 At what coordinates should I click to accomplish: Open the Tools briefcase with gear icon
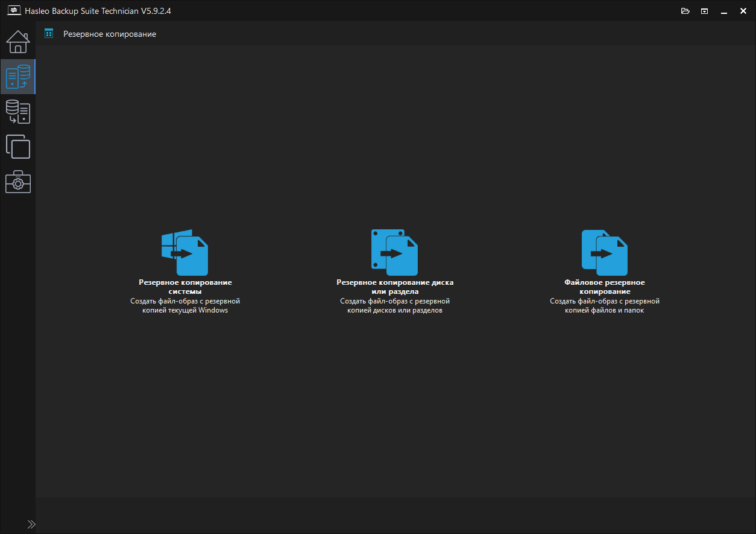click(17, 182)
